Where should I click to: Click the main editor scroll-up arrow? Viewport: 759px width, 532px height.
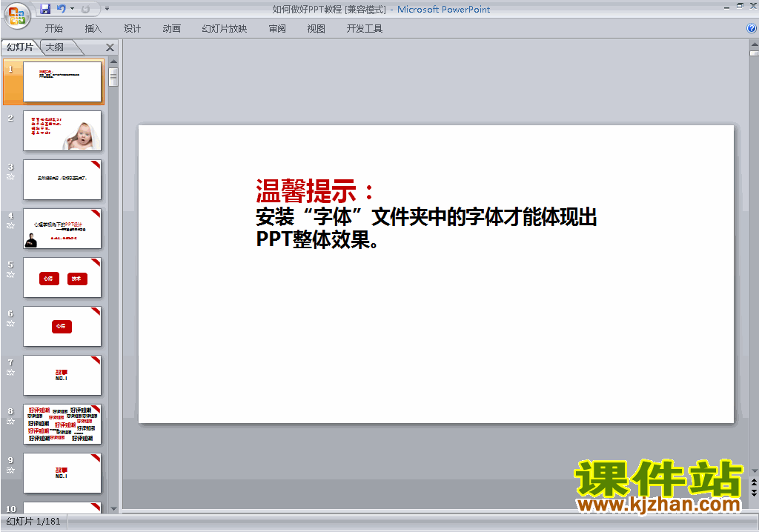click(754, 44)
